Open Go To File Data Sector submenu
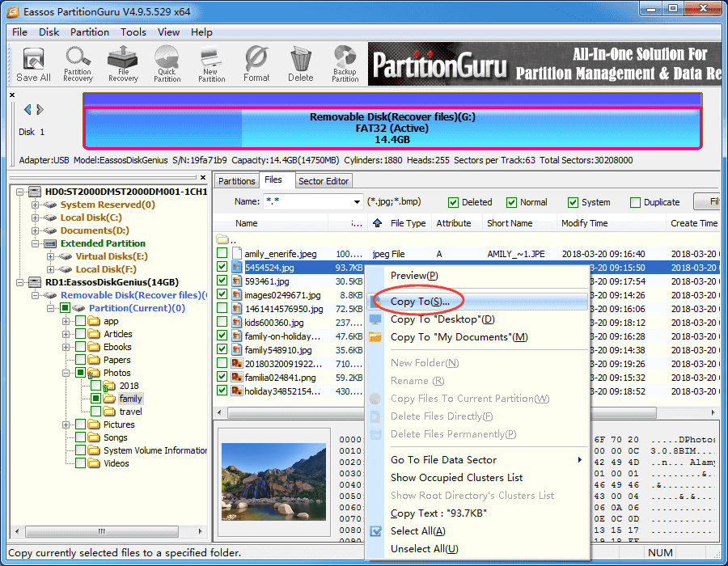The height and width of the screenshot is (566, 728). coord(478,460)
